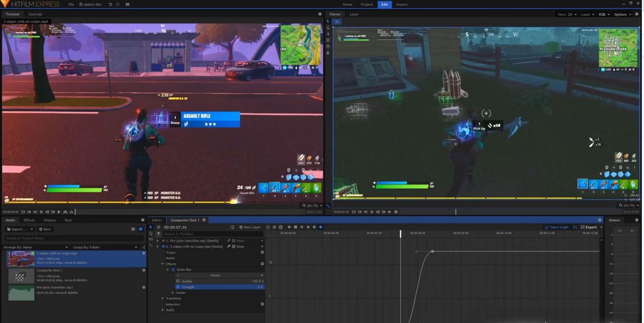Open the File menu
This screenshot has width=644, height=323.
71,5
